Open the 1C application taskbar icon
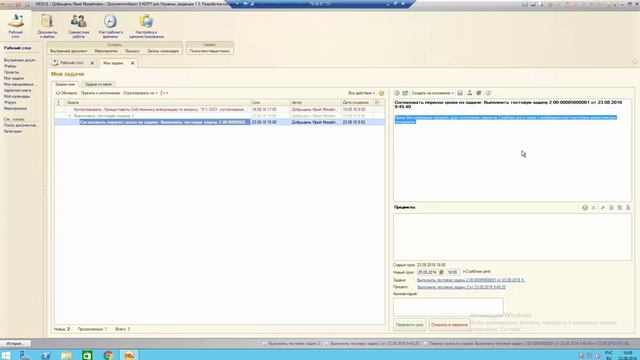This screenshot has width=640, height=360. (129, 355)
